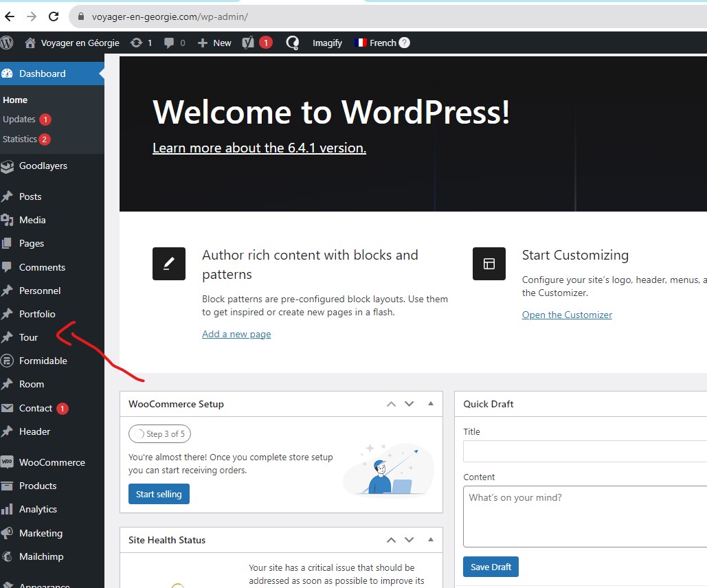Collapse the Site Health Status panel
The height and width of the screenshot is (588, 707).
point(431,539)
